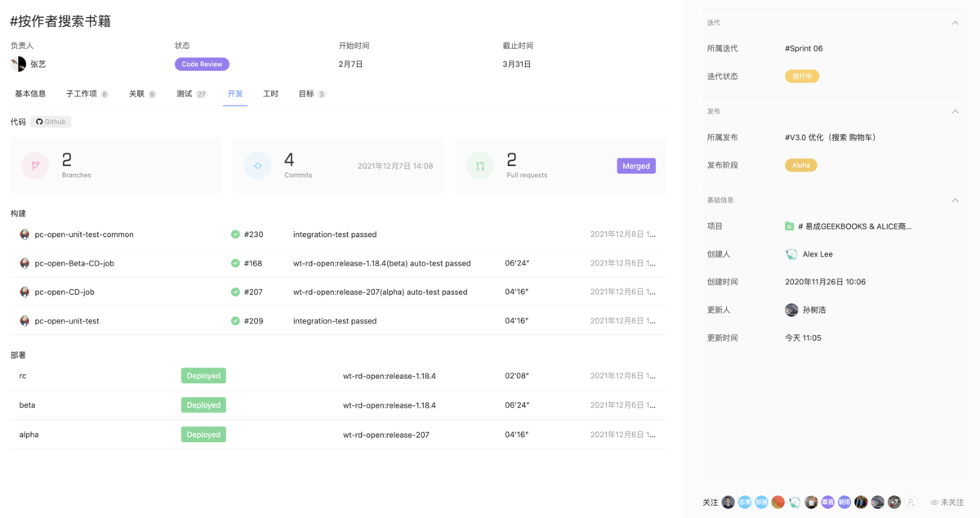Viewport: 980px width, 518px height.
Task: Click the Deployed badge on the rc row
Action: tap(203, 375)
